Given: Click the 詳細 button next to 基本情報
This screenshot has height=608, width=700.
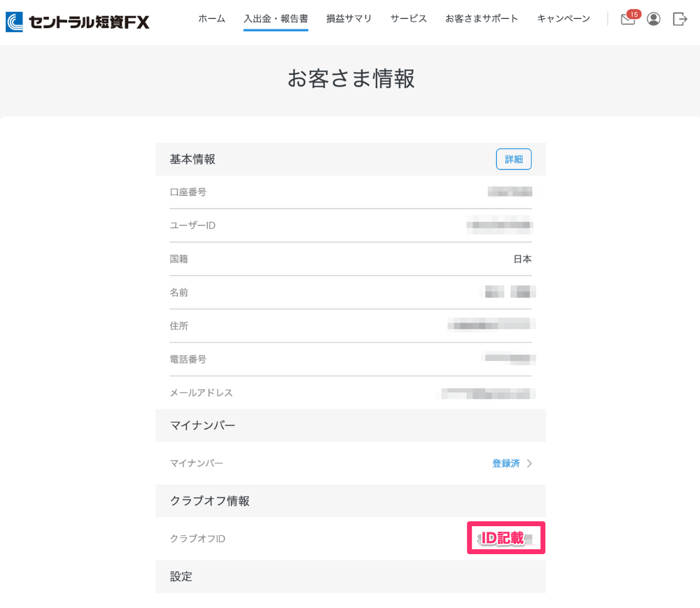Looking at the screenshot, I should point(513,159).
